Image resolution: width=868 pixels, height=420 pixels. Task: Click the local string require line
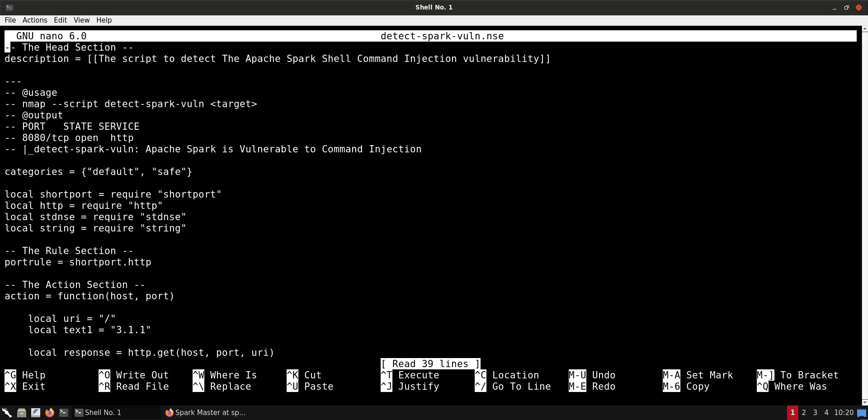point(95,228)
